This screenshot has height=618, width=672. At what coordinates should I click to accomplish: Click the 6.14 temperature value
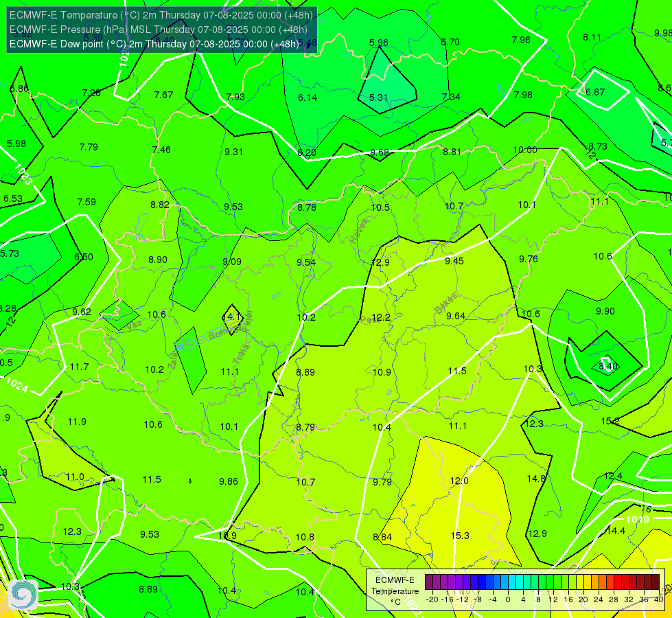click(x=308, y=98)
